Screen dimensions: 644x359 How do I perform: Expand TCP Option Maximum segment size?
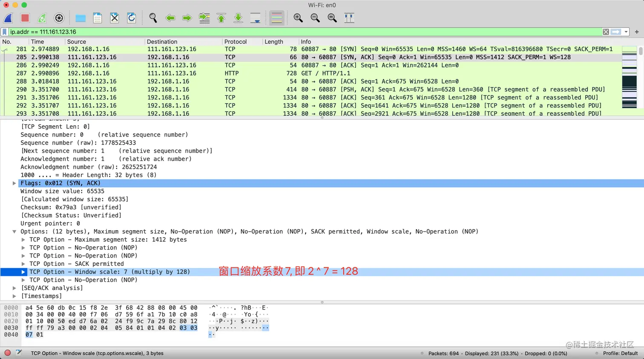(x=23, y=240)
